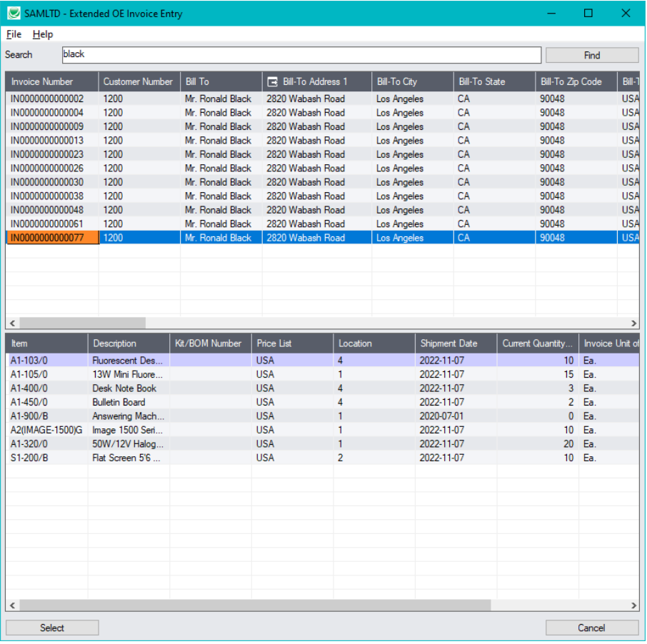This screenshot has height=644, width=647.
Task: Click the Current Quantity column header
Action: [537, 343]
